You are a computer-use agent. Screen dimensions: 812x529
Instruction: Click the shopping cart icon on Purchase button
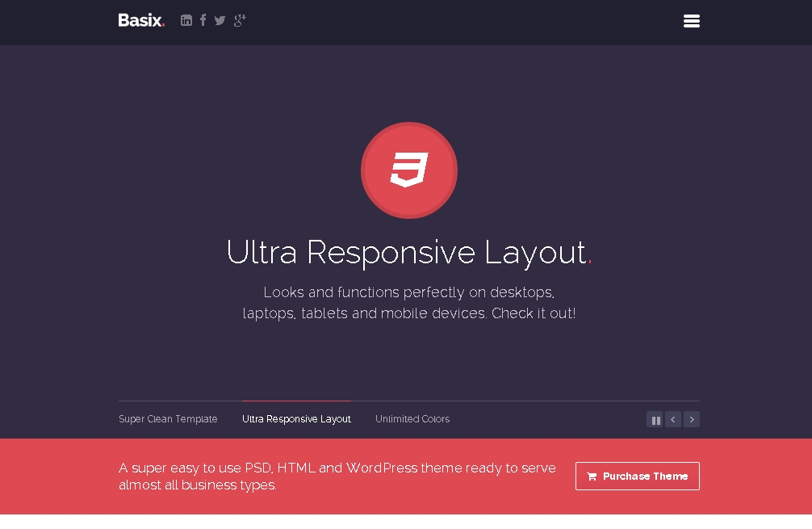click(592, 477)
